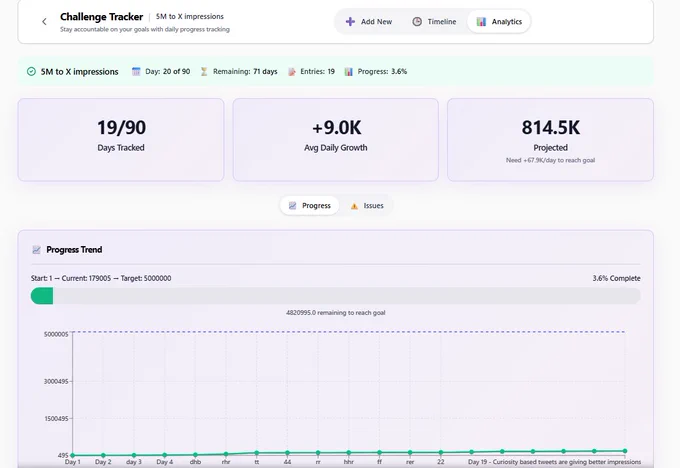Click the notepad icon next to Entries
Screen dimensions: 680x468
coord(292,72)
